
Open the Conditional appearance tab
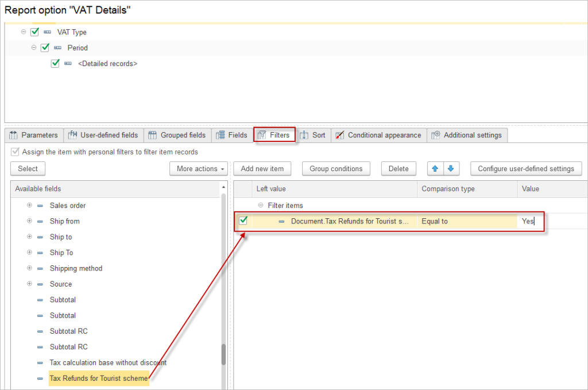click(x=379, y=136)
